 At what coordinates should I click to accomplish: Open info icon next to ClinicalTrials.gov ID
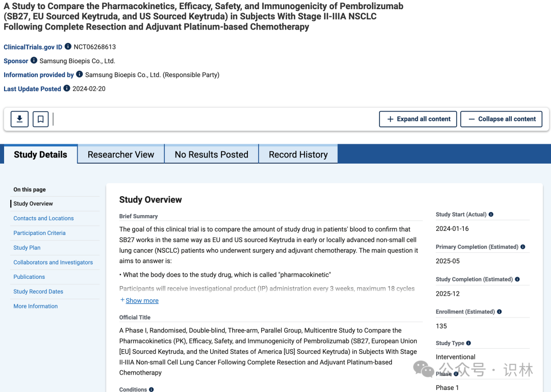coord(68,46)
